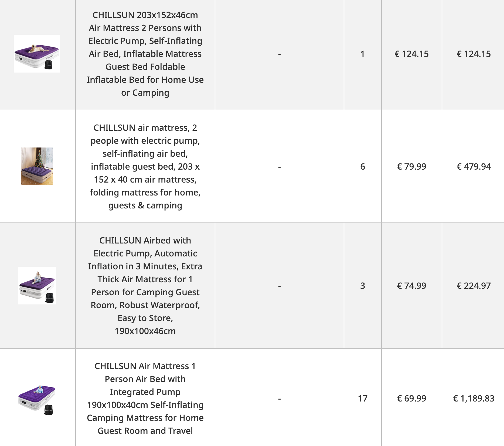Viewport: 504px width, 446px height.
Task: Select the quantity 6 cell
Action: (363, 167)
